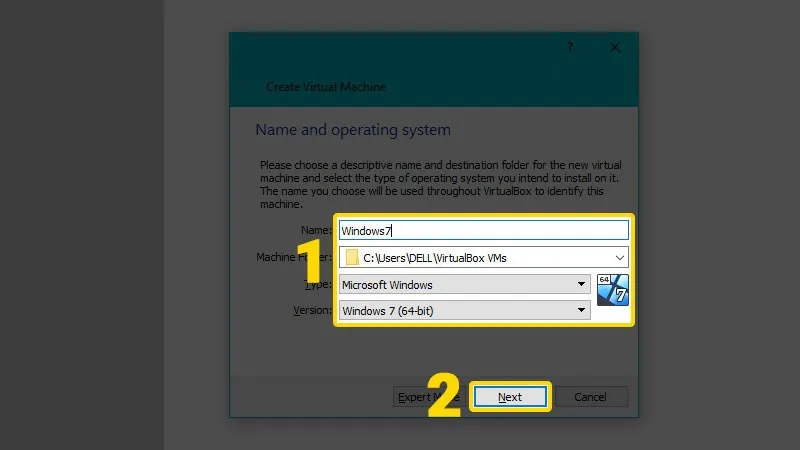Click the Windows 7 64-bit OS icon
The width and height of the screenshot is (800, 450).
pyautogui.click(x=611, y=289)
